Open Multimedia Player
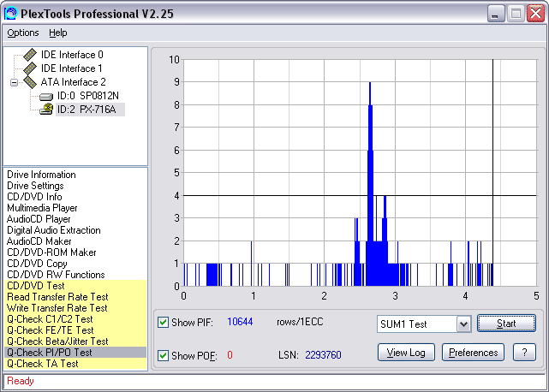 (x=42, y=208)
